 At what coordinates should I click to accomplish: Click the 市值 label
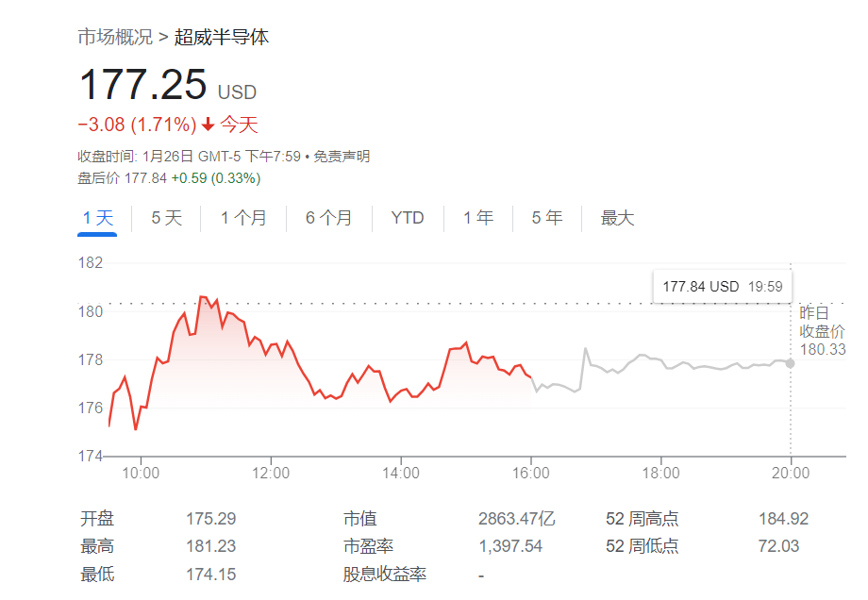[x=359, y=519]
